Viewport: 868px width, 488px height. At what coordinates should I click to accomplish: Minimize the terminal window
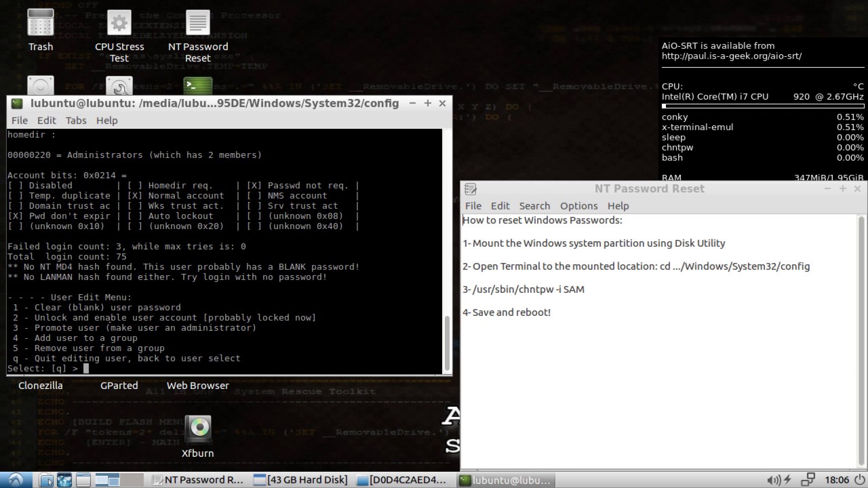[413, 103]
